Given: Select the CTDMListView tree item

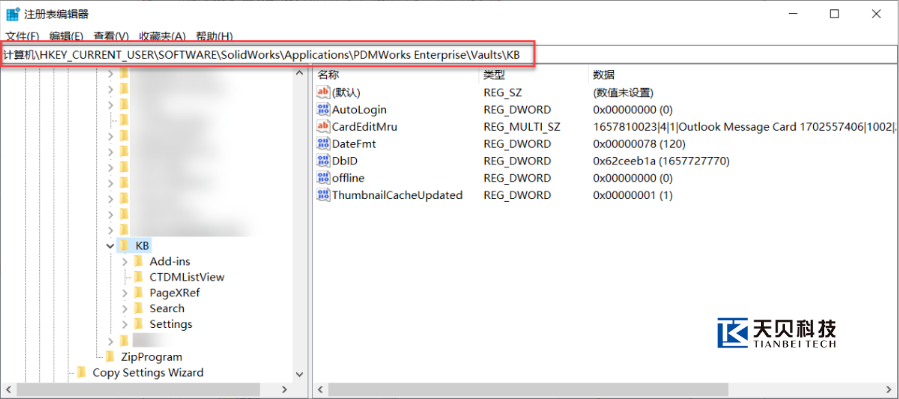Looking at the screenshot, I should click(x=187, y=277).
